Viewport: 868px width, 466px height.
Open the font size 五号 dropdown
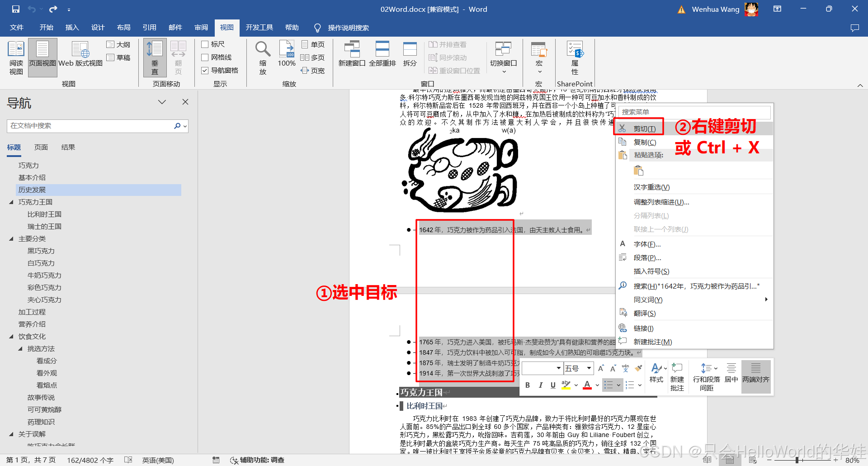[x=589, y=368]
